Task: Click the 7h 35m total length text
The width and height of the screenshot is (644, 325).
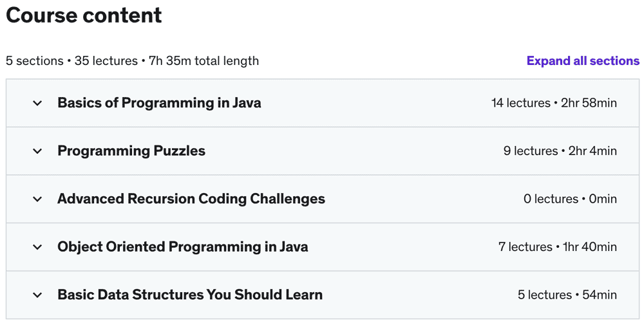Action: pyautogui.click(x=204, y=61)
